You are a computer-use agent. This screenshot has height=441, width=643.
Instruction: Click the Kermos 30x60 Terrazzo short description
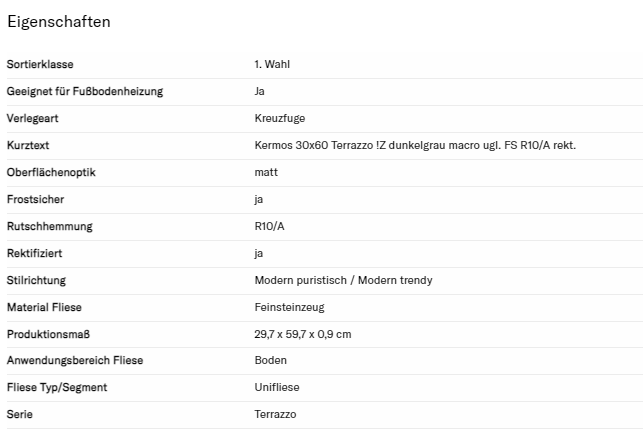pyautogui.click(x=415, y=146)
